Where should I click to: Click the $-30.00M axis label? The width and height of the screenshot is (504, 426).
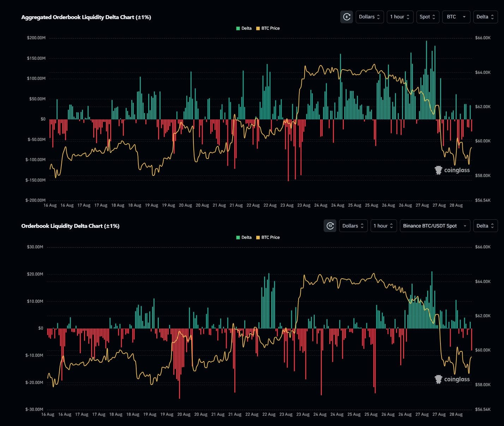34,409
